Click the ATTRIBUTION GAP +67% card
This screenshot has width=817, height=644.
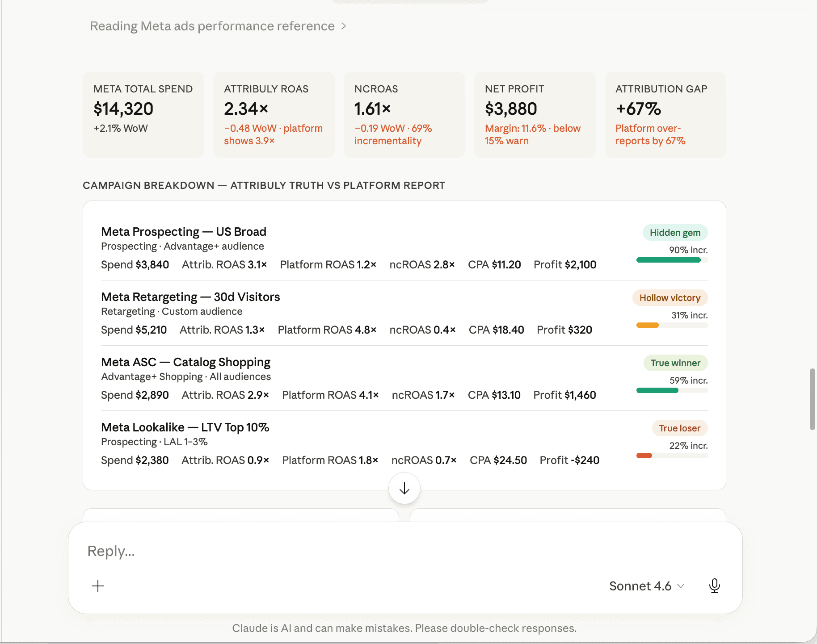point(665,114)
